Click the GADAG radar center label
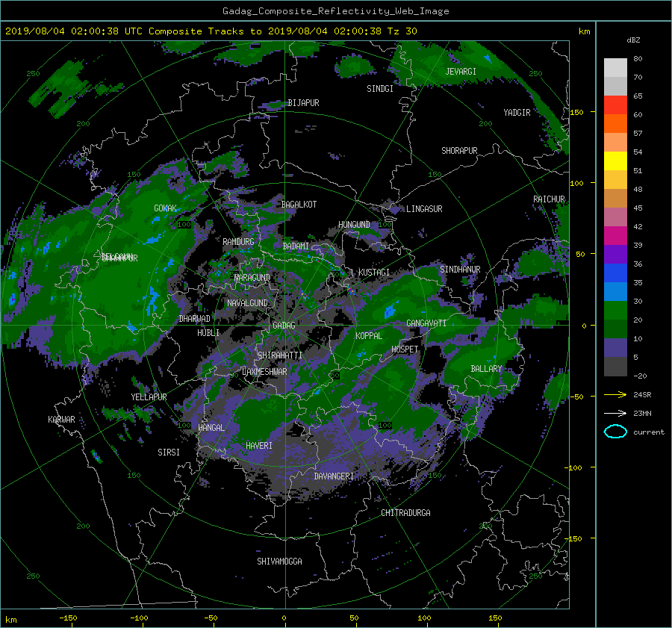This screenshot has height=628, width=672. pos(284,326)
